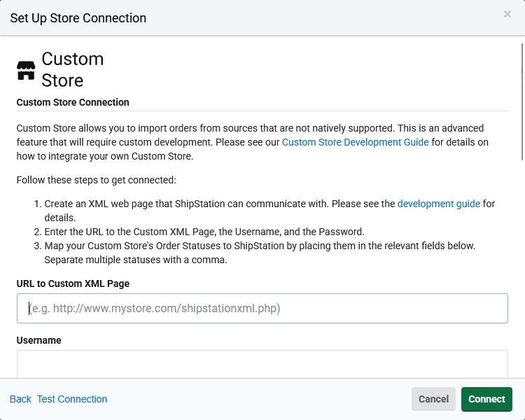
Task: Click step 2 about entering the URL
Action: 204,232
